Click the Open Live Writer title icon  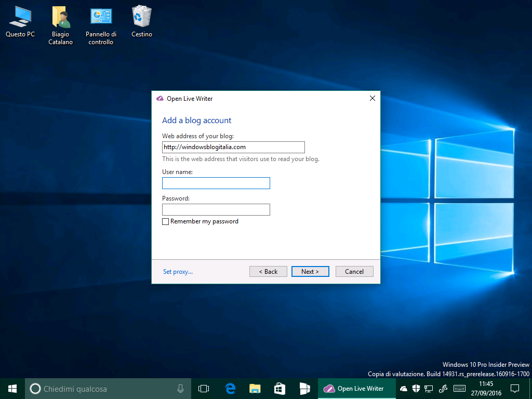[160, 99]
